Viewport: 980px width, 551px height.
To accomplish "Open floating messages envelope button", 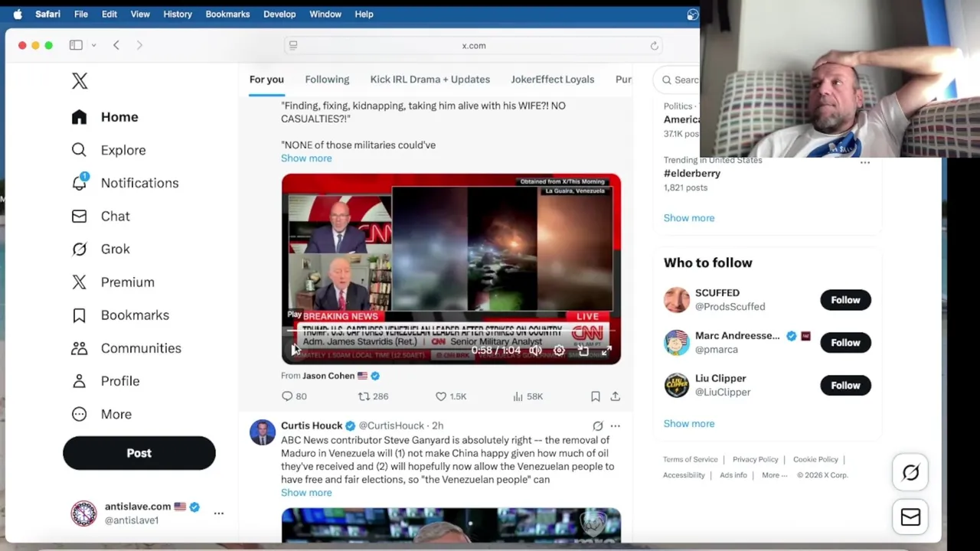I will click(x=910, y=517).
